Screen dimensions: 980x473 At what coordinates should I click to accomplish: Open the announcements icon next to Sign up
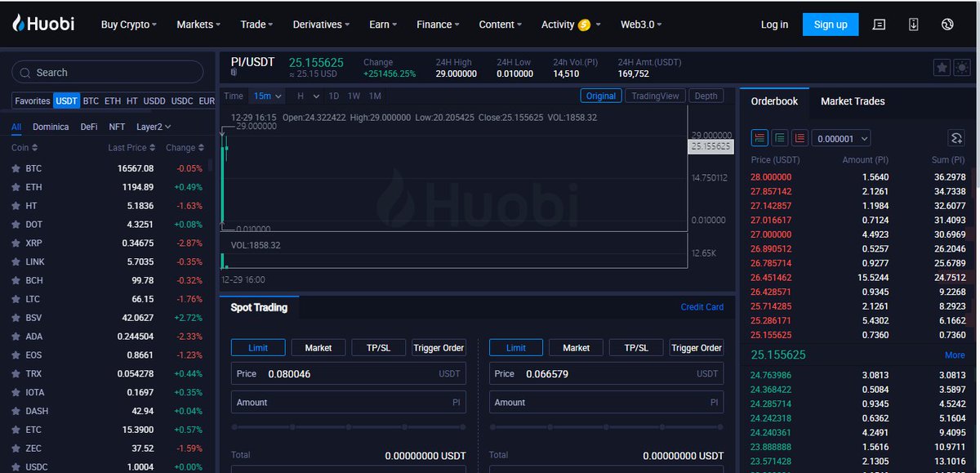tap(879, 25)
